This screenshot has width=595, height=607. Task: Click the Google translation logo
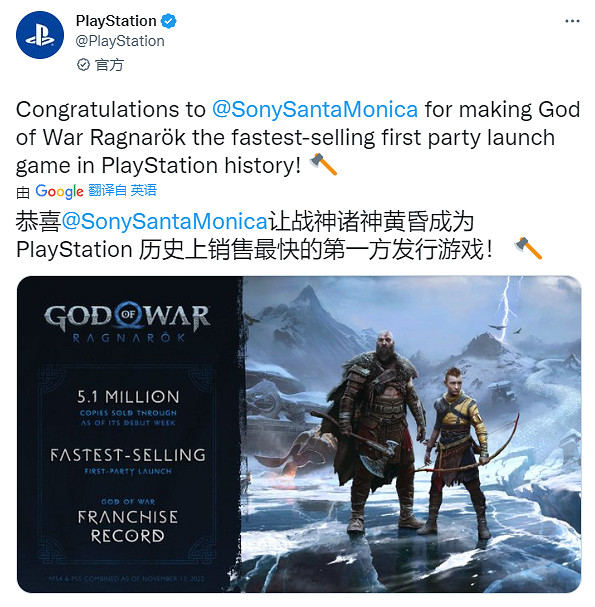(x=59, y=191)
